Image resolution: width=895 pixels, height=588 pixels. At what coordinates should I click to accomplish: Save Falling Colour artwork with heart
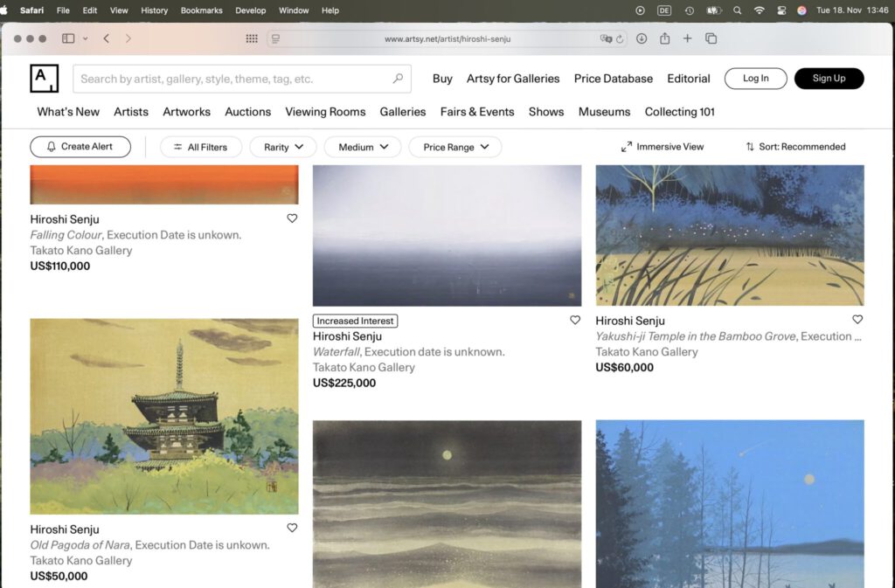(x=292, y=218)
